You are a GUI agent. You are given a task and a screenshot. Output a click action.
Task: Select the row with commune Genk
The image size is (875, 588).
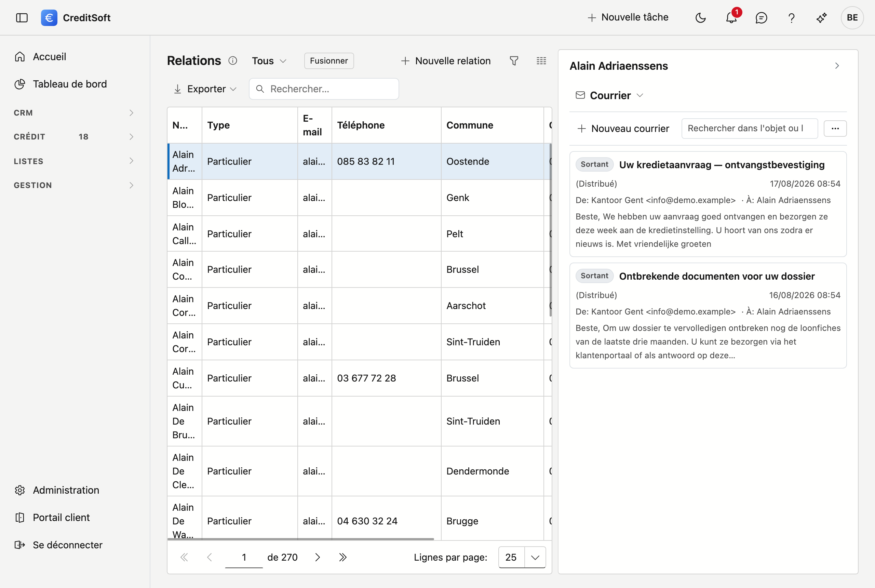[x=359, y=198]
